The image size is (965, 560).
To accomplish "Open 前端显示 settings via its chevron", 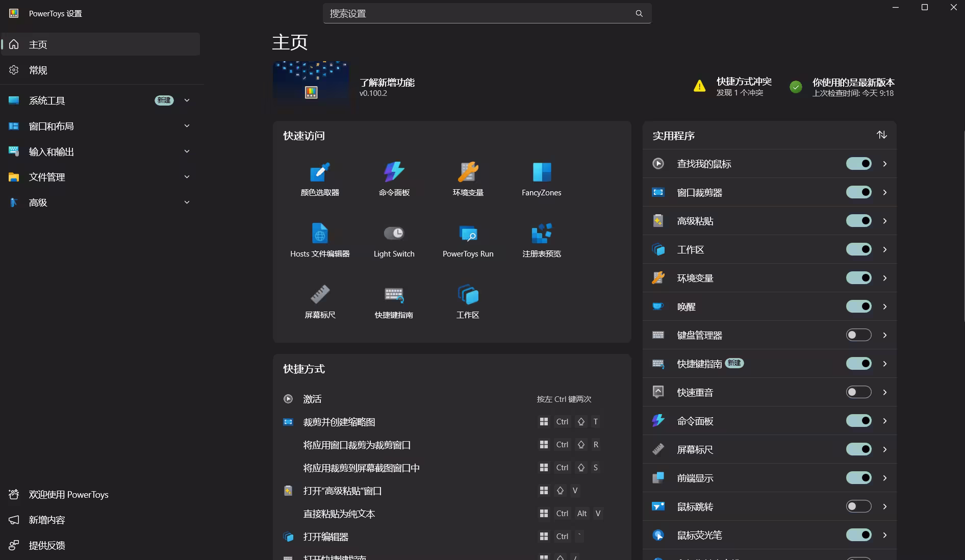I will point(885,478).
